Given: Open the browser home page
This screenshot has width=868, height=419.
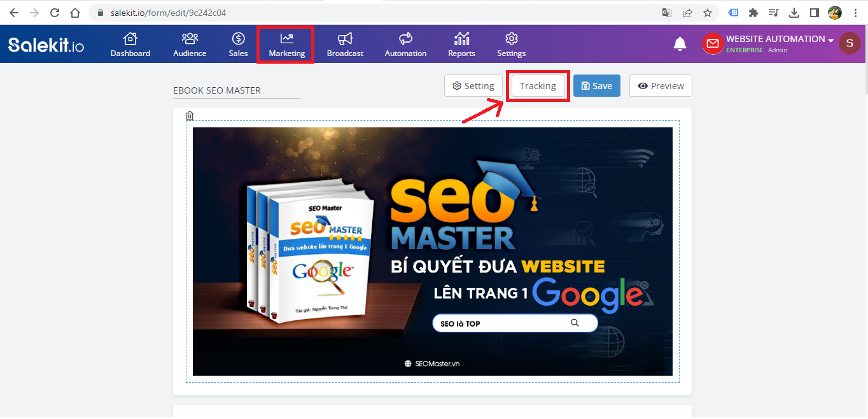Looking at the screenshot, I should pyautogui.click(x=75, y=13).
